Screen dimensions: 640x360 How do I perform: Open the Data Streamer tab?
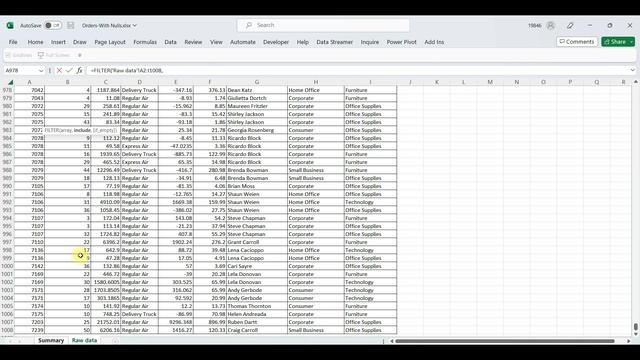click(x=335, y=42)
